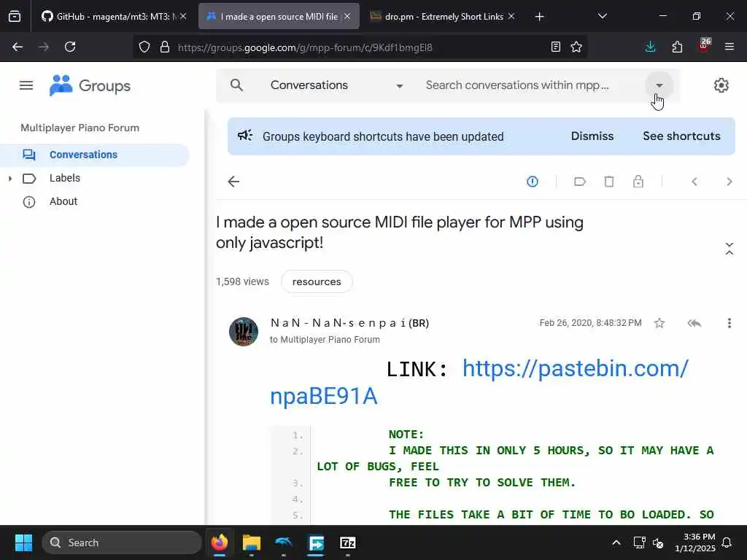Close the GitHub tab
Screen dimensions: 747x560
183,16
